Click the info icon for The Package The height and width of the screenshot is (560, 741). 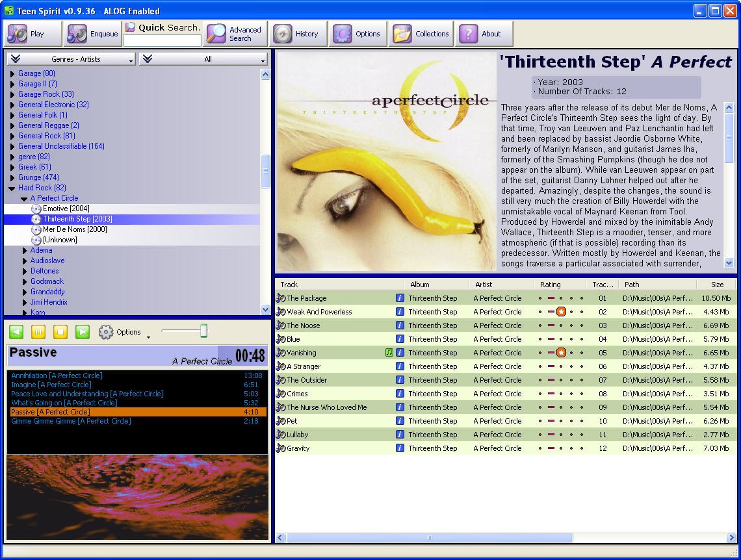(400, 298)
